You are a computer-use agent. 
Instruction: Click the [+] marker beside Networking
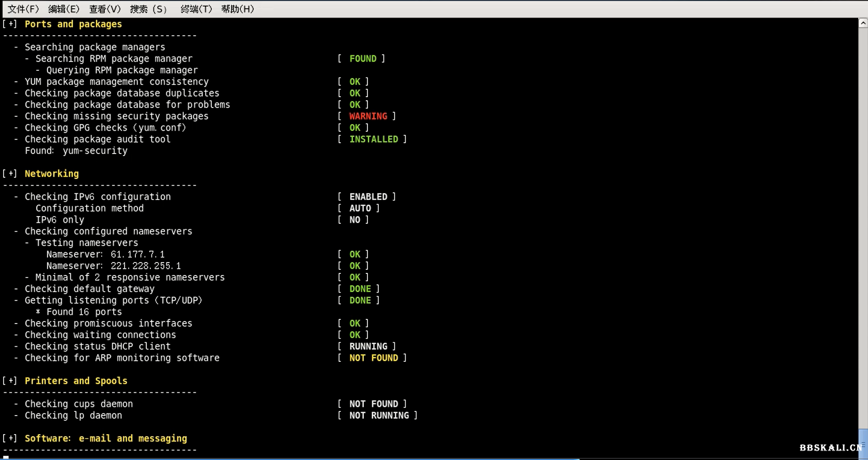[x=10, y=174]
